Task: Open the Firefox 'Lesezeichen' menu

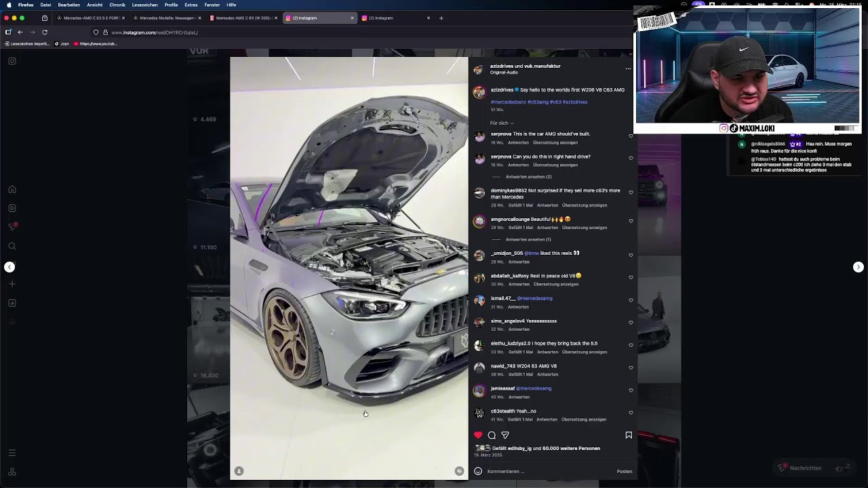Action: tap(144, 5)
